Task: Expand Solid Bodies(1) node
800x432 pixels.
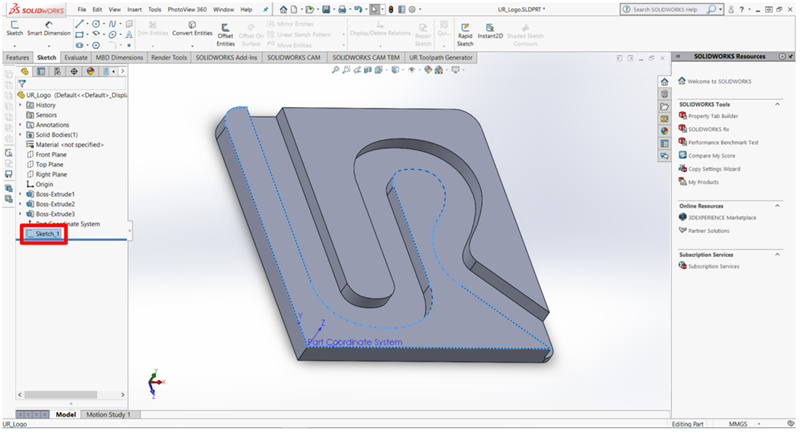Action: click(x=20, y=135)
